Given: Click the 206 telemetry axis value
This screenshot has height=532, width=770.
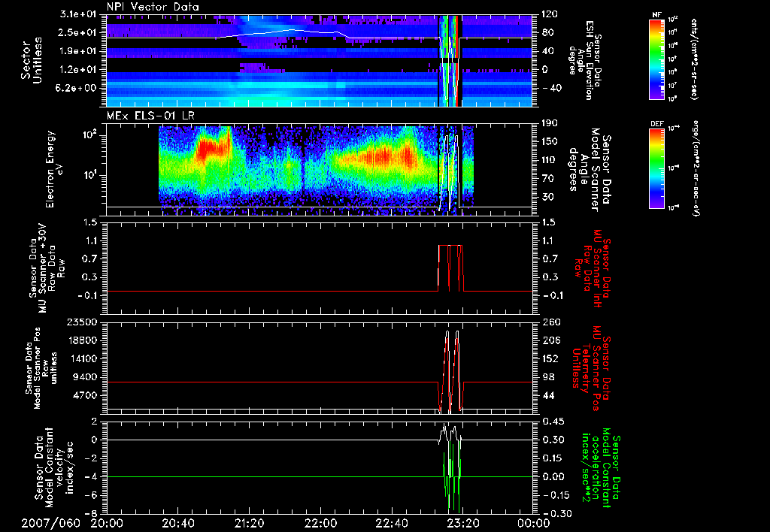Looking at the screenshot, I should click(x=551, y=340).
